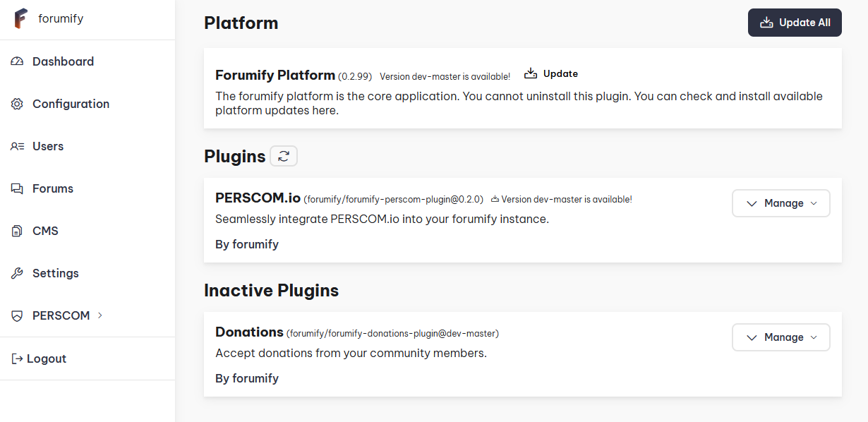
Task: Click the Logout arrow icon
Action: tap(18, 358)
